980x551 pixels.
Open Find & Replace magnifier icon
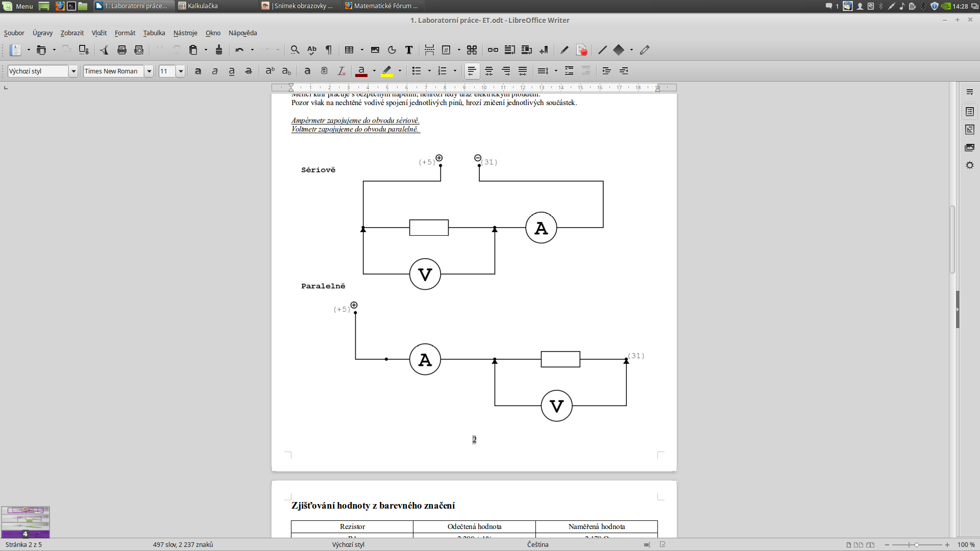295,50
